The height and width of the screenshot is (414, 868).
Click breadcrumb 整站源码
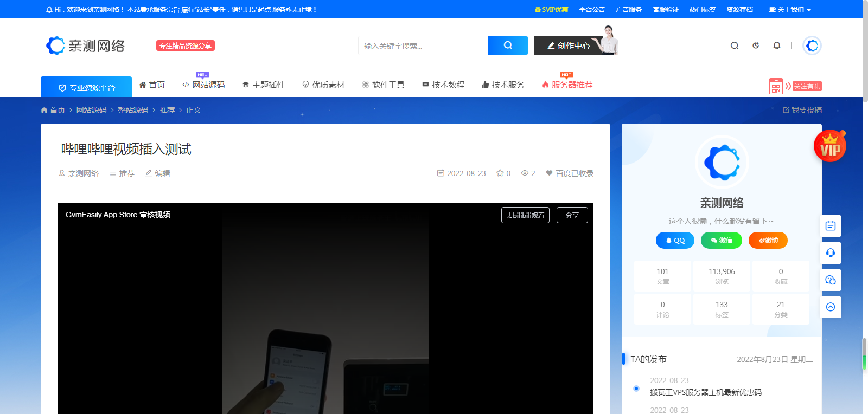(133, 110)
